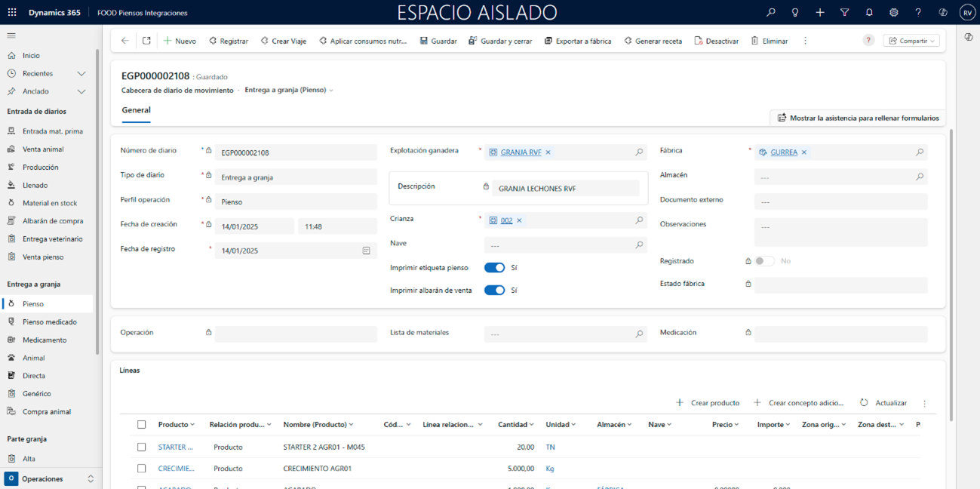Image resolution: width=980 pixels, height=489 pixels.
Task: Open settings gear in the header
Action: point(893,13)
